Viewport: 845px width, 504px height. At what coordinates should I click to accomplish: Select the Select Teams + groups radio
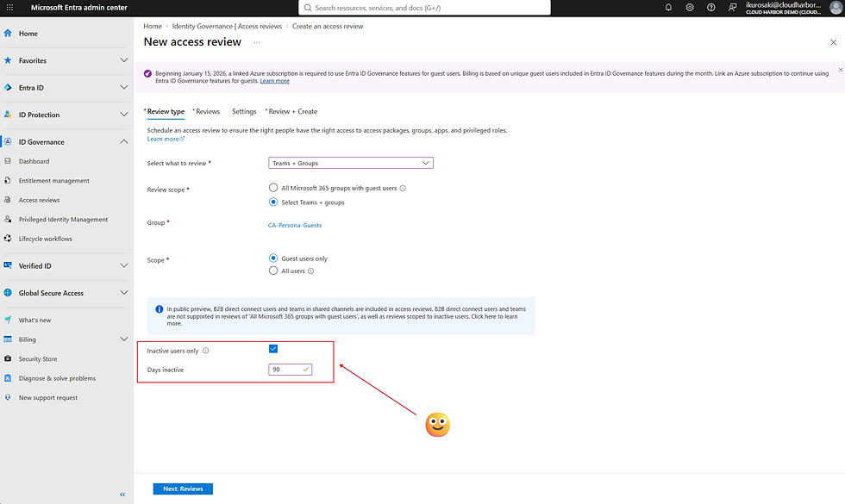pyautogui.click(x=273, y=202)
